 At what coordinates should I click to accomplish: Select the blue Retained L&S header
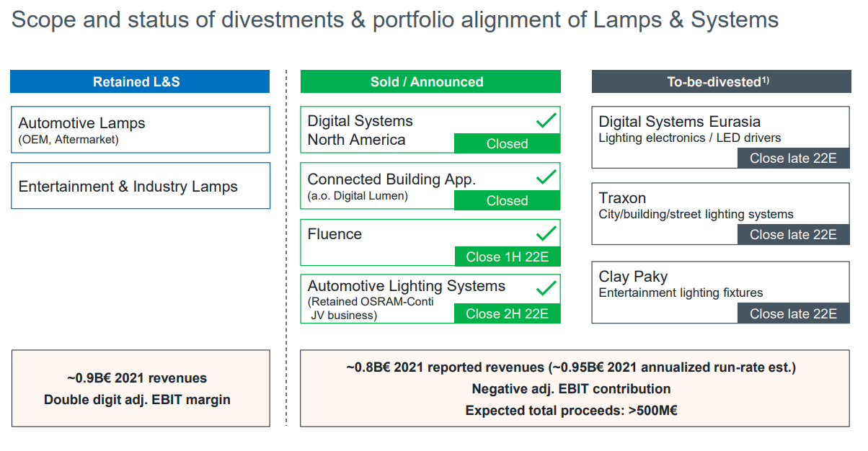140,81
